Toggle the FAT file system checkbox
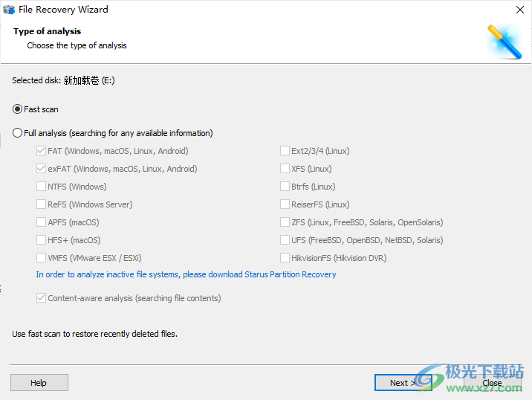 [42, 151]
